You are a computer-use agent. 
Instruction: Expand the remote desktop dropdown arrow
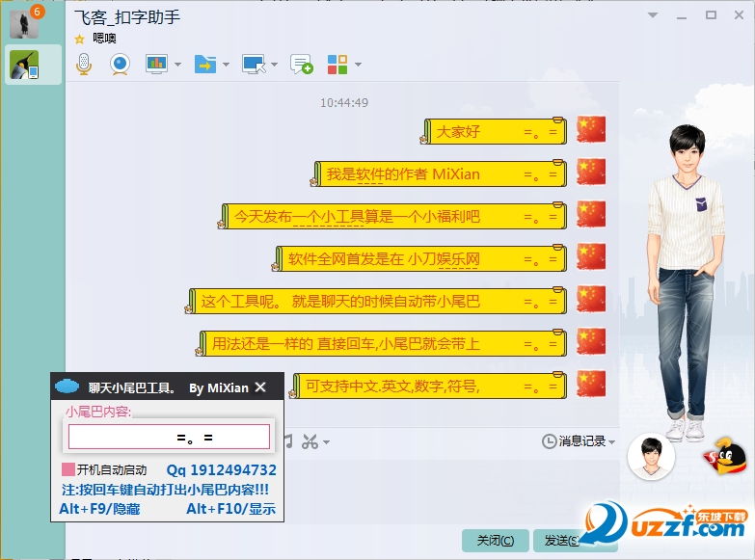274,64
